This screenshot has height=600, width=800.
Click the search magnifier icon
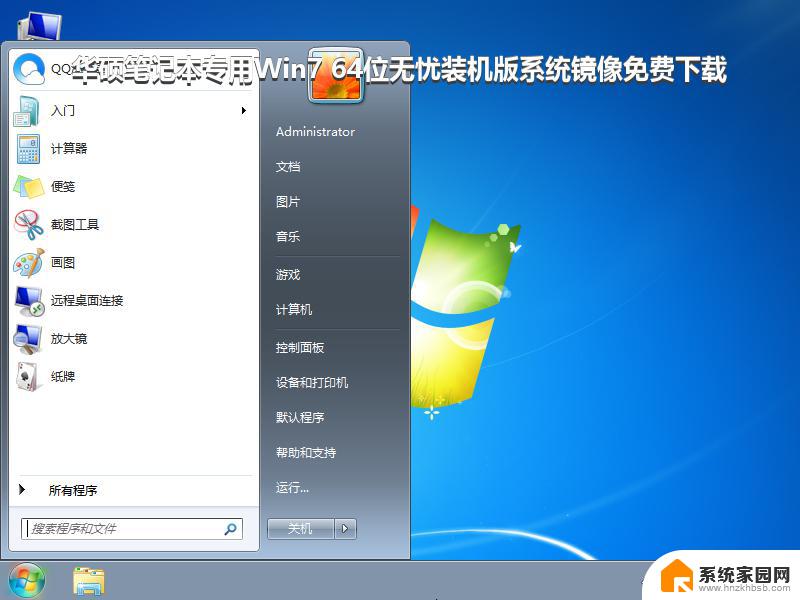[231, 529]
